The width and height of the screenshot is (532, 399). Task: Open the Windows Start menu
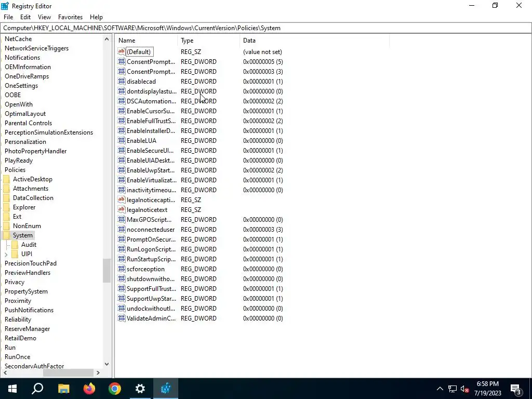(x=12, y=389)
